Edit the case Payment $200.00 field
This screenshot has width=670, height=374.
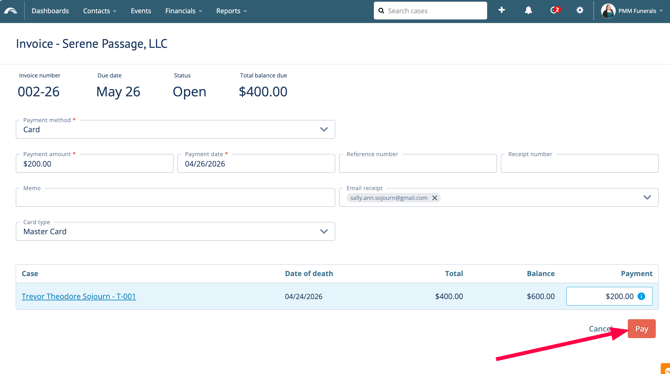(609, 296)
